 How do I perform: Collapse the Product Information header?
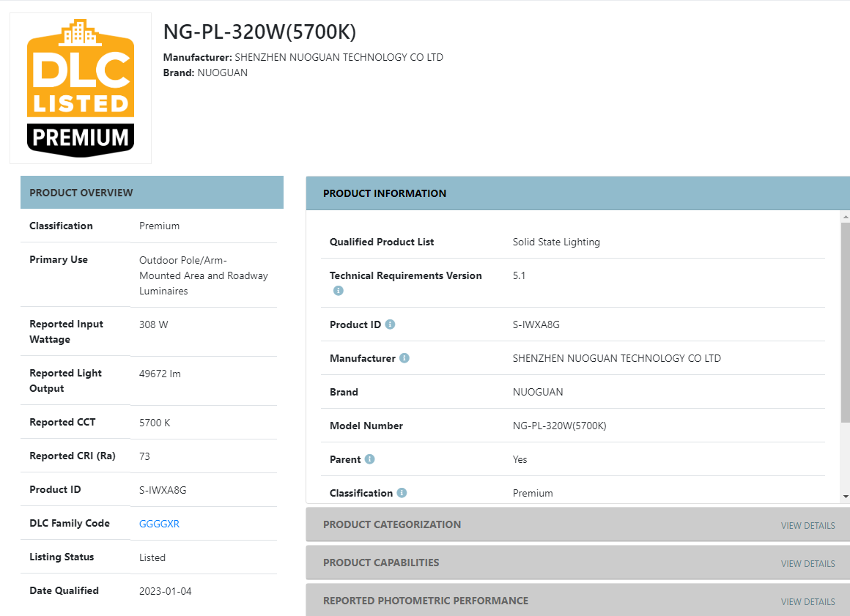[385, 193]
